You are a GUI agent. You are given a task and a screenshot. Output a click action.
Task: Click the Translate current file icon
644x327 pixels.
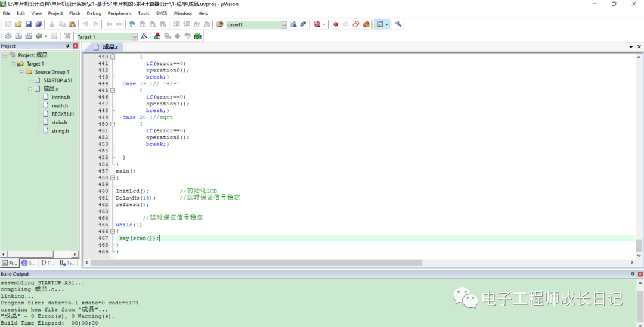point(8,36)
